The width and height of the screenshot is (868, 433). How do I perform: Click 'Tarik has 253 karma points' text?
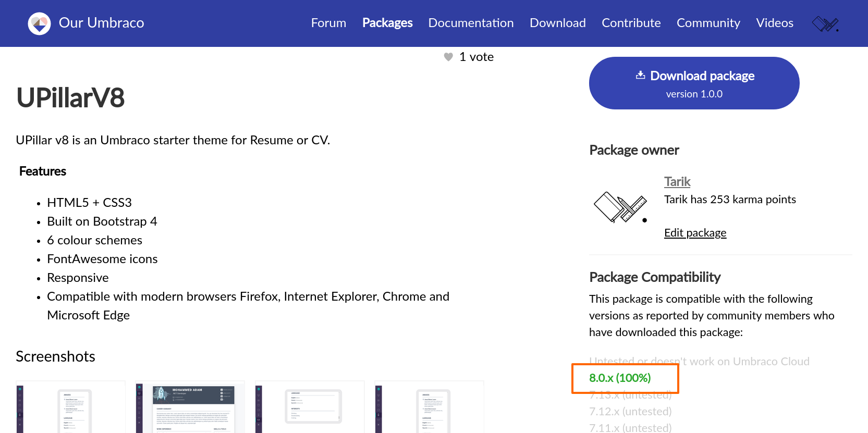[730, 200]
